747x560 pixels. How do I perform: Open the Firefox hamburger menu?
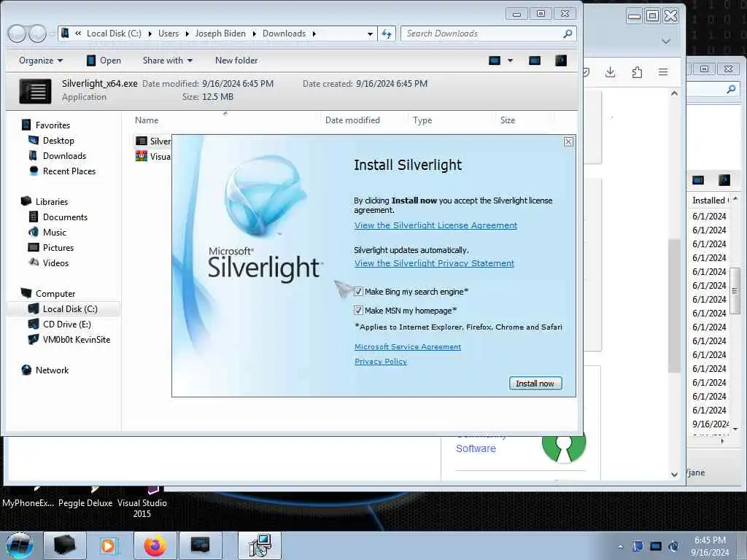(663, 72)
